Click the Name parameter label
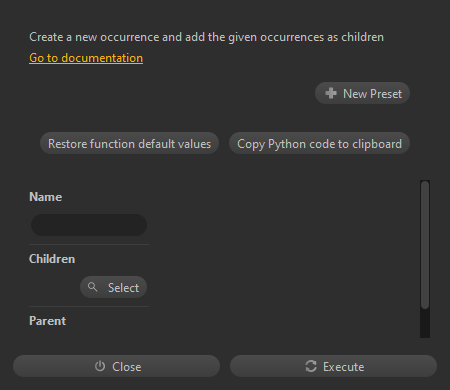The height and width of the screenshot is (390, 450). [45, 197]
